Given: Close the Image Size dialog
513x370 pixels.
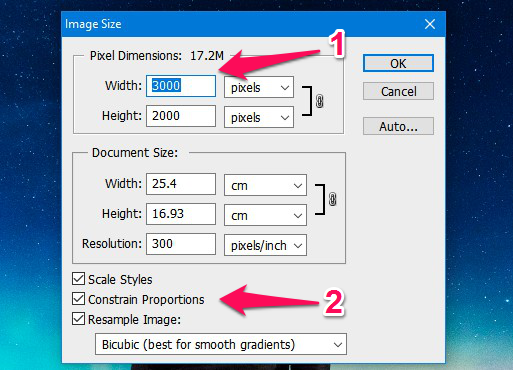Looking at the screenshot, I should pos(430,24).
